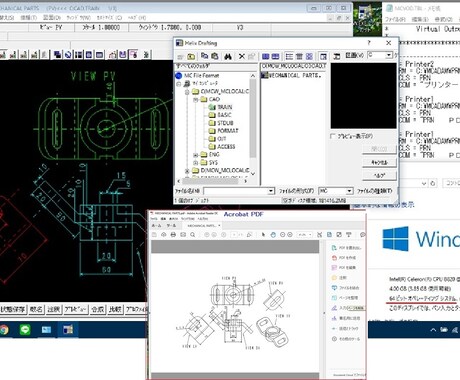The image size is (460, 380).
Task: Click the copy icon in Helix Drafting toolbar
Action: [x=204, y=56]
